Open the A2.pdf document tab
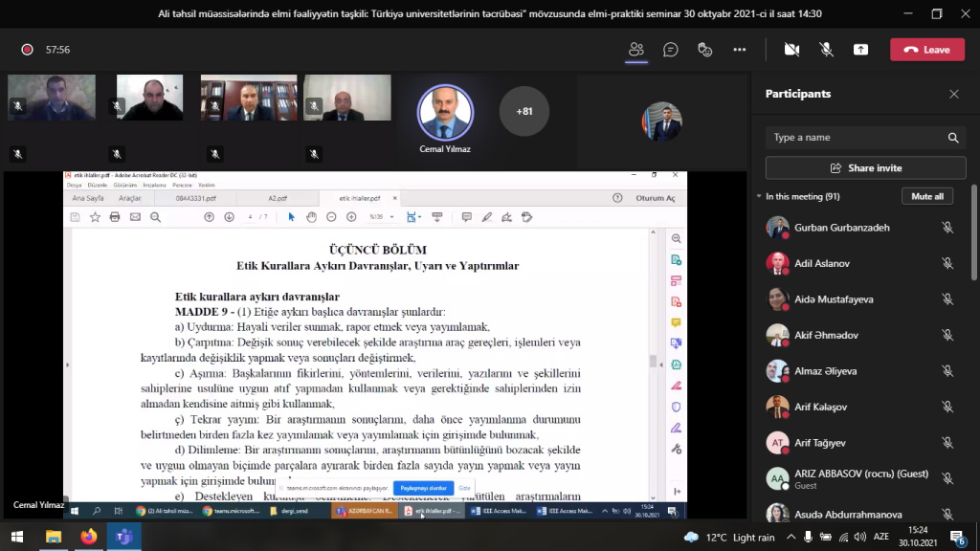This screenshot has height=551, width=980. 278,198
